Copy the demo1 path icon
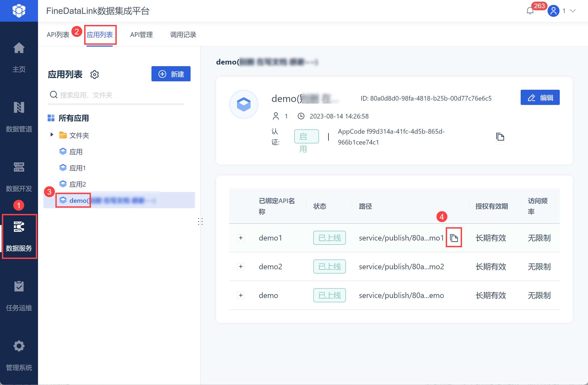 tap(454, 238)
